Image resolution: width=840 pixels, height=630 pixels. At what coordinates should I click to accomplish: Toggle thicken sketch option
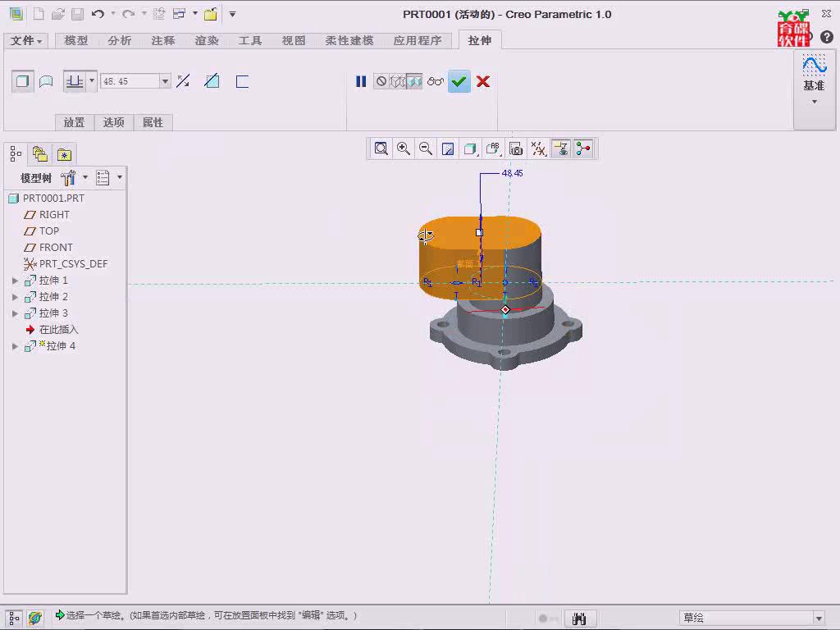pos(242,81)
